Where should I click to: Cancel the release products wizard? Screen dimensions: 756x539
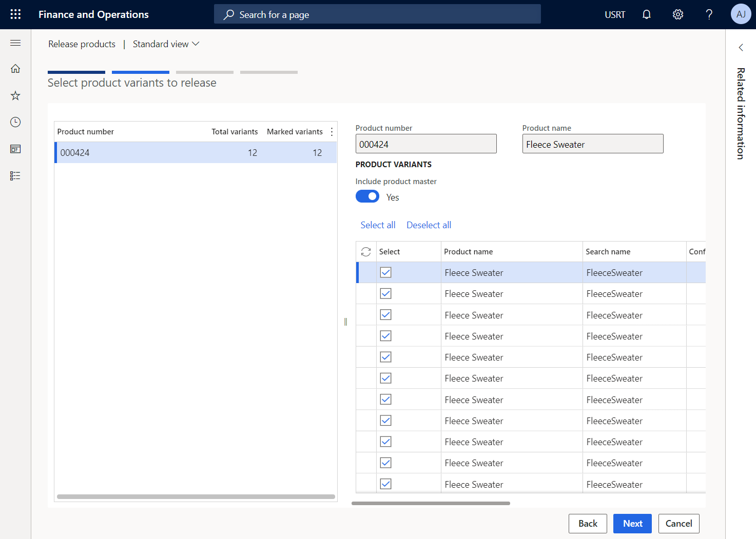(x=679, y=524)
